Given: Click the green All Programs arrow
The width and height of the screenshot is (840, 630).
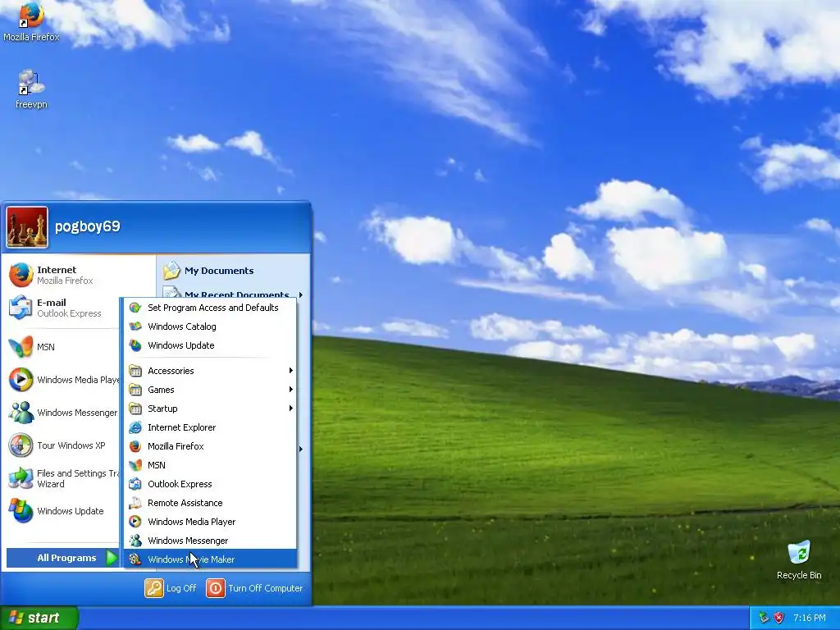Looking at the screenshot, I should (x=112, y=558).
